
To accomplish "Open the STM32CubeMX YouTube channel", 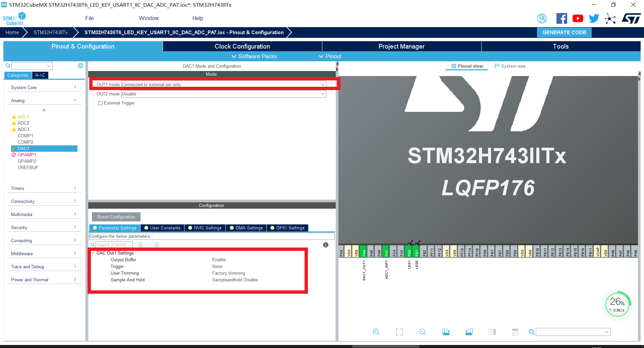I will click(578, 18).
